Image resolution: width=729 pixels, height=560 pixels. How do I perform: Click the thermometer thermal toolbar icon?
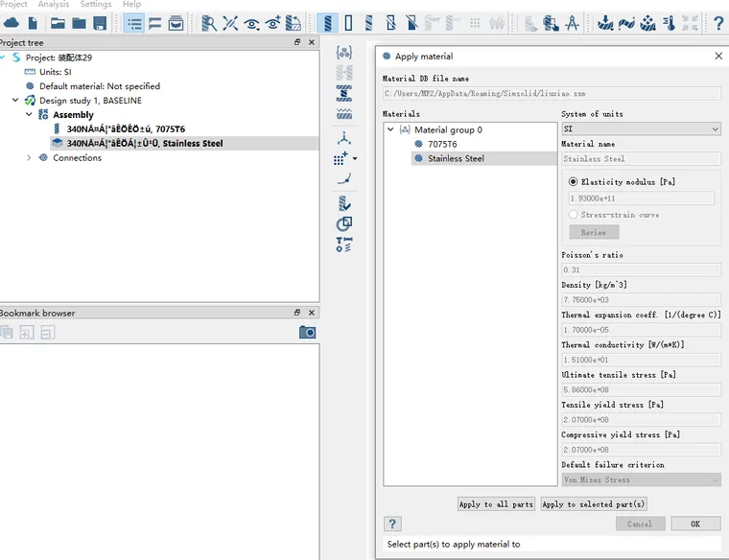coord(669,23)
